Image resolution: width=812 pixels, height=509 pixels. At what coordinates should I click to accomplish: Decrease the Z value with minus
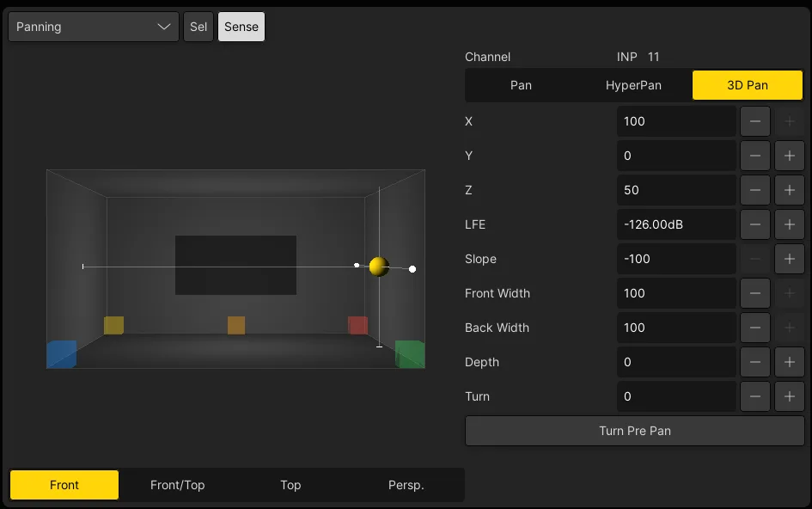point(755,190)
